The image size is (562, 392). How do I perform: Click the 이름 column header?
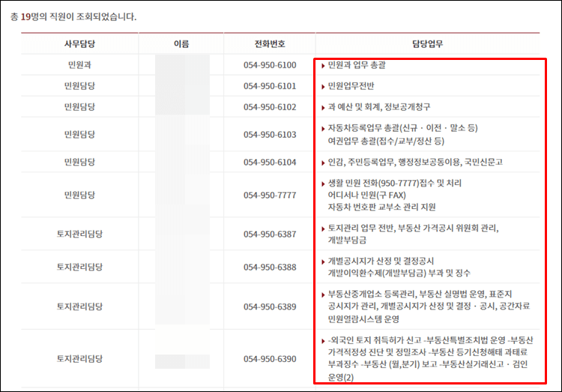[181, 43]
